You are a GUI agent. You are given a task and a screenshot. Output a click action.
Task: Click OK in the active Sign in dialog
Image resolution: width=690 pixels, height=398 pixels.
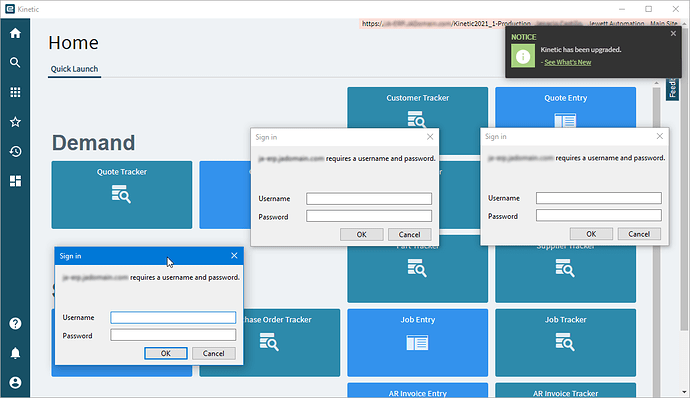point(166,353)
